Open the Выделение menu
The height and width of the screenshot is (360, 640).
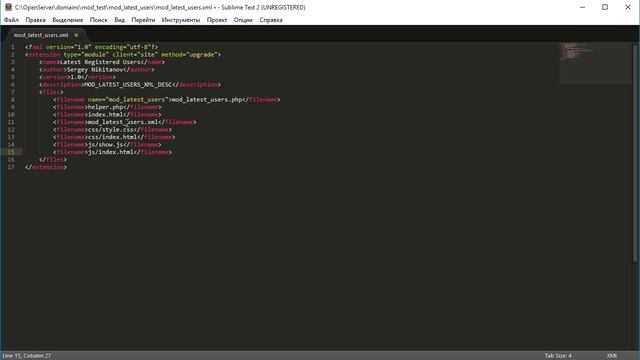coord(67,20)
